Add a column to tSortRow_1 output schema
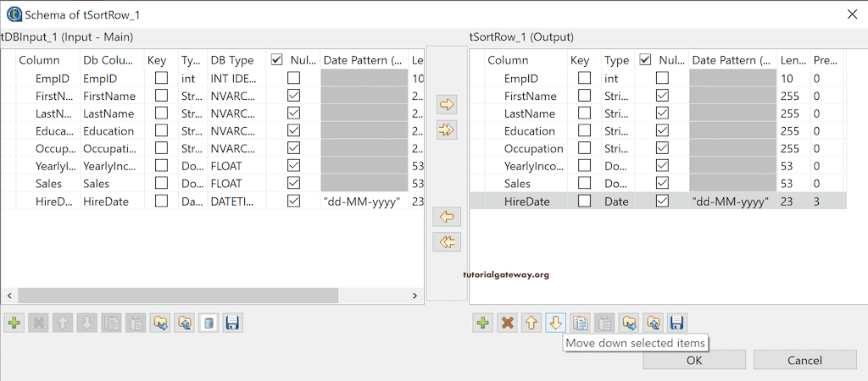Image resolution: width=868 pixels, height=381 pixels. point(482,323)
